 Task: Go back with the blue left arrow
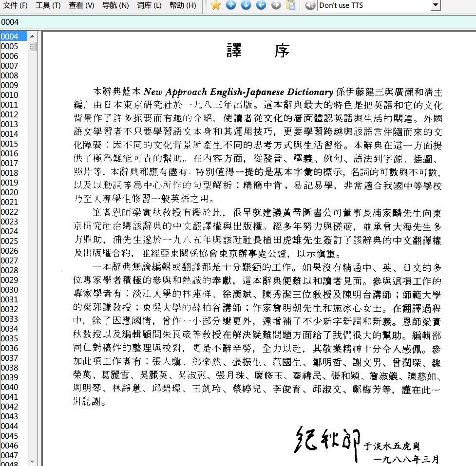click(261, 5)
